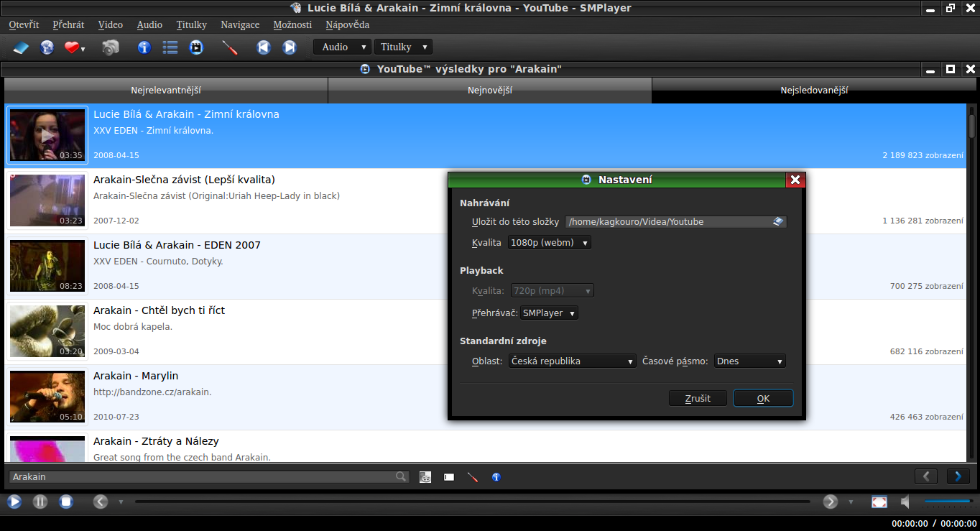Click the small blue info icon below the results
Image resolution: width=980 pixels, height=531 pixels.
[x=496, y=477]
